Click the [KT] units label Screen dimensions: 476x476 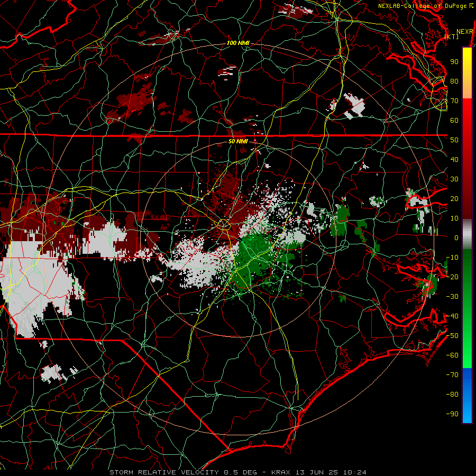click(x=452, y=36)
